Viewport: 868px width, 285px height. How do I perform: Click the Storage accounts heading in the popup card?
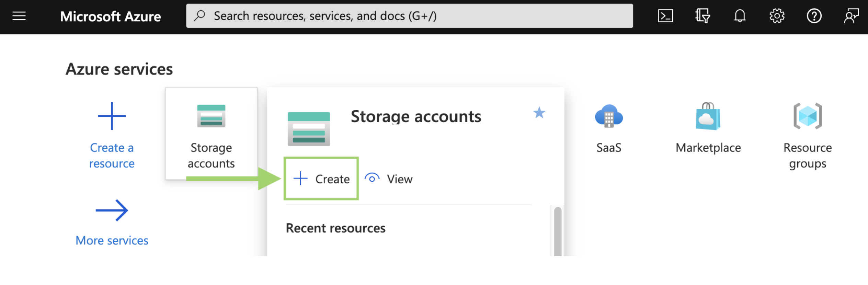416,116
